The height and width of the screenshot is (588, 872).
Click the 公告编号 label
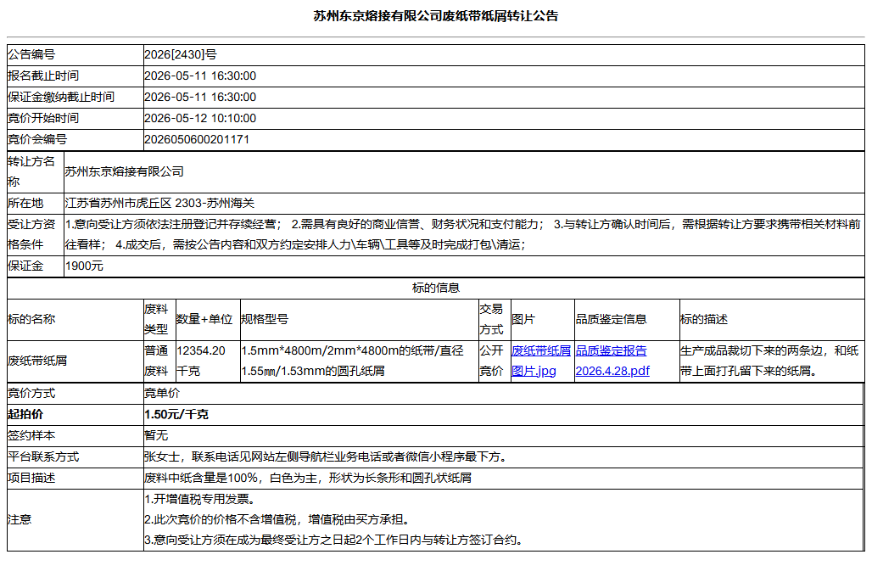point(31,54)
